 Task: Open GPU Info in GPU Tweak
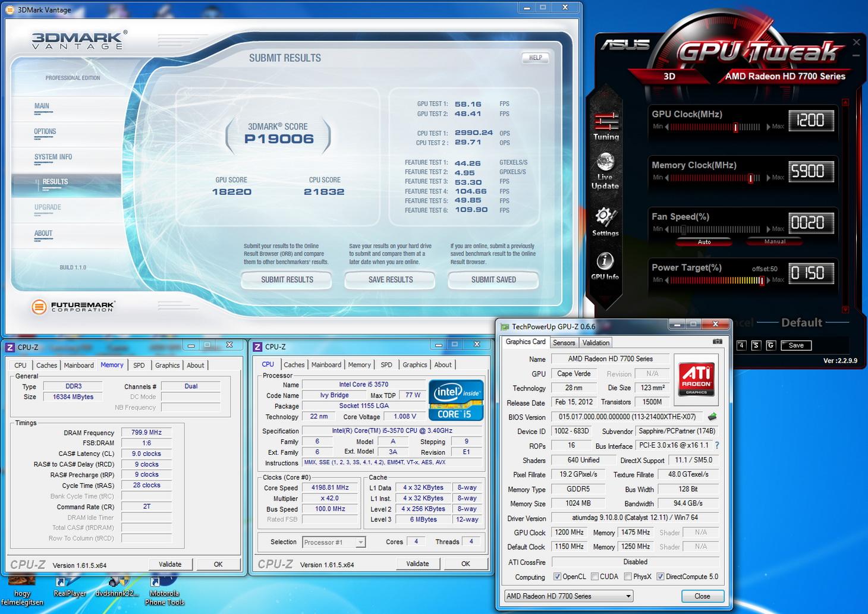(x=605, y=266)
